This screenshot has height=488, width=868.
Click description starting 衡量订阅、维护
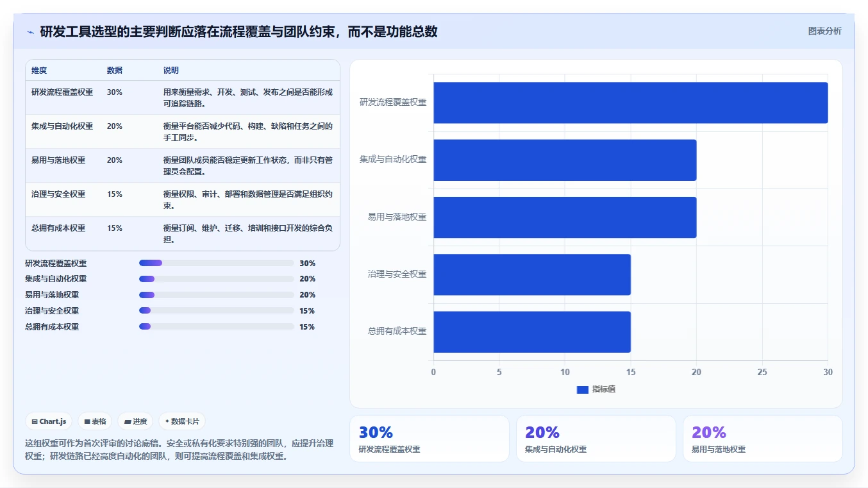248,234
